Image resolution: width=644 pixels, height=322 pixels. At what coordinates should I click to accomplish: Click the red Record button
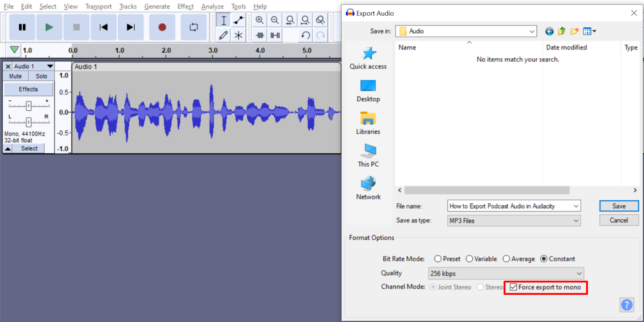click(x=162, y=27)
